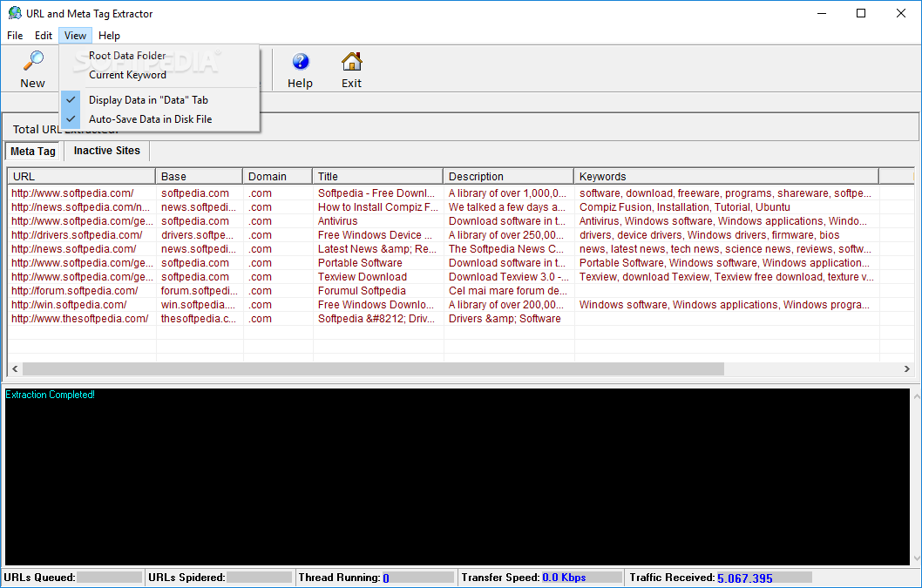
Task: Click 'Free Windows Device ...' title cell
Action: click(375, 234)
